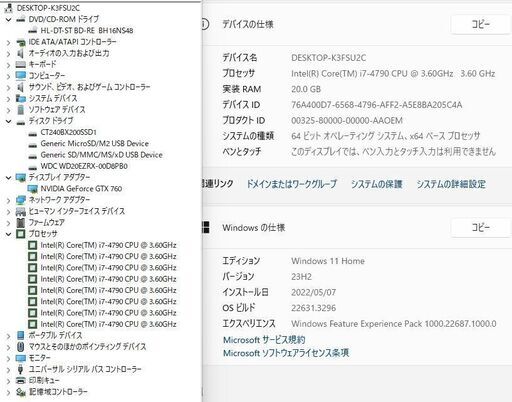Click the ディスク ドライブ category icon
512x402 pixels.
[21, 121]
